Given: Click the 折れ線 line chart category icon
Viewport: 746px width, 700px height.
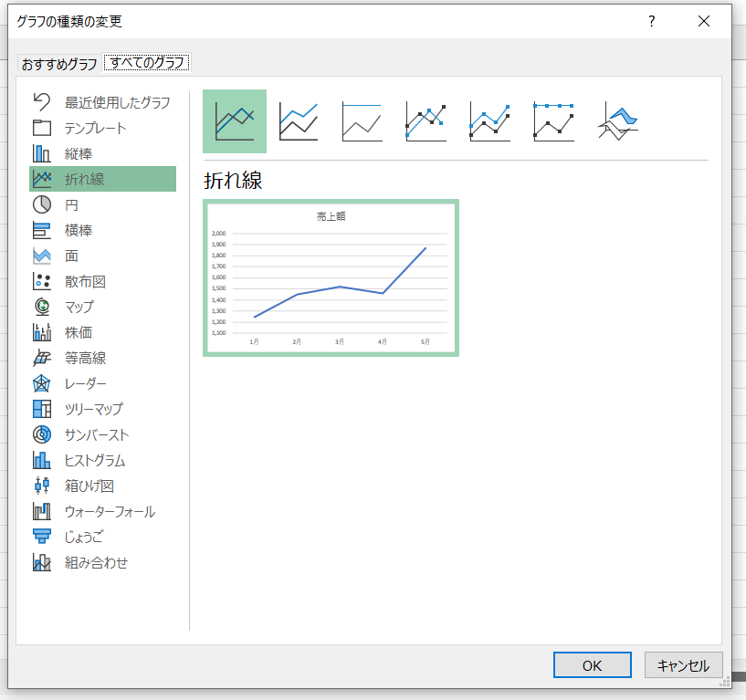Looking at the screenshot, I should 42,179.
